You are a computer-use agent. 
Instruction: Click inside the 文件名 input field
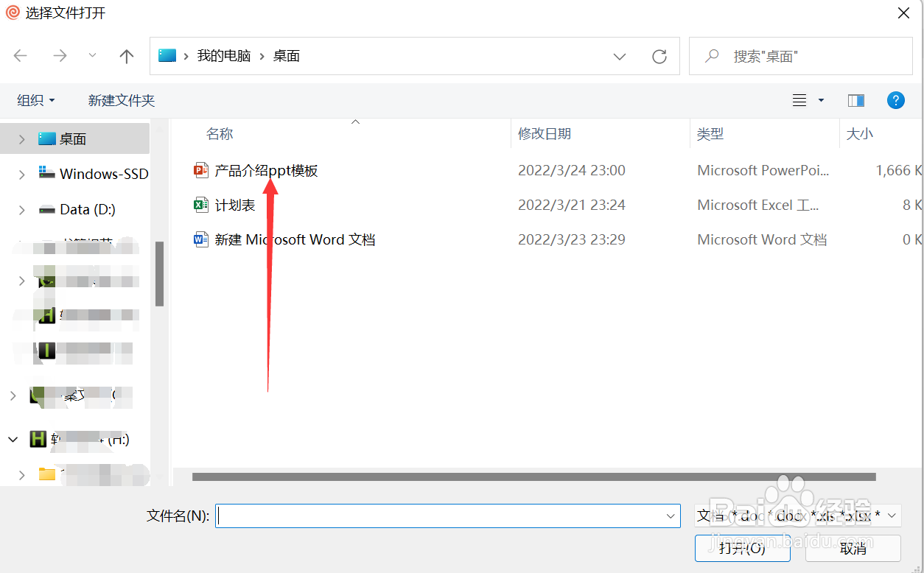(442, 516)
